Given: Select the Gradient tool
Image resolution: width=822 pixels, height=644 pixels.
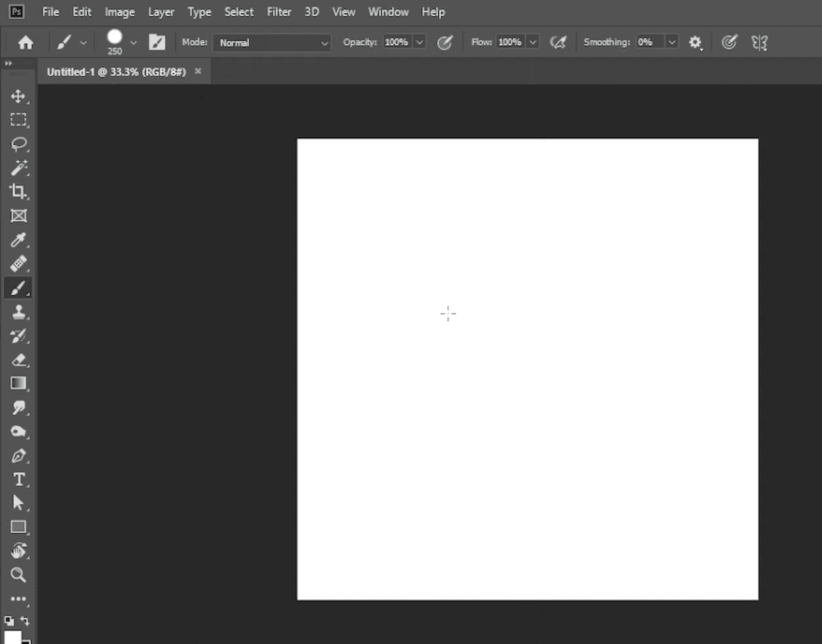Looking at the screenshot, I should tap(18, 383).
